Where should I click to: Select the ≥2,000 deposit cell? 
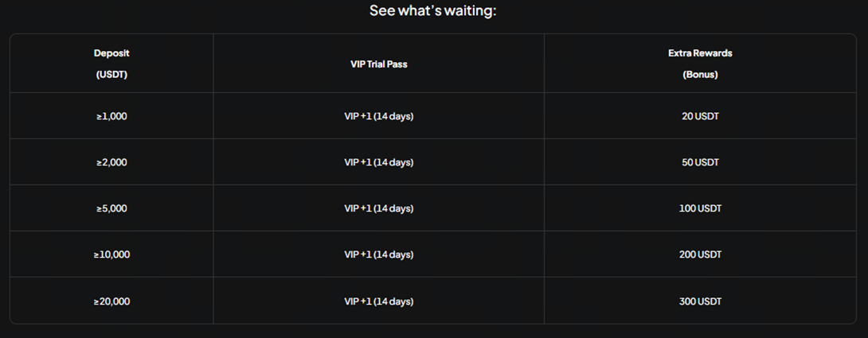(111, 162)
